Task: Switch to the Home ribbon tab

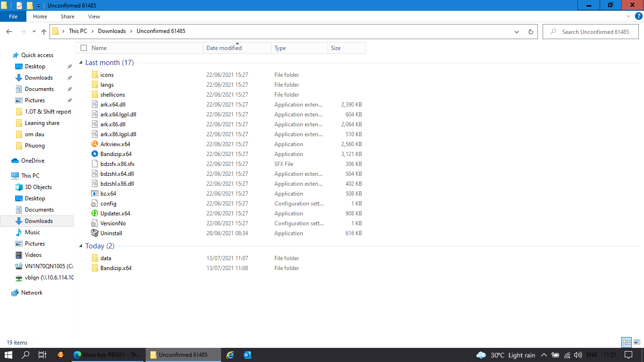Action: click(x=40, y=16)
